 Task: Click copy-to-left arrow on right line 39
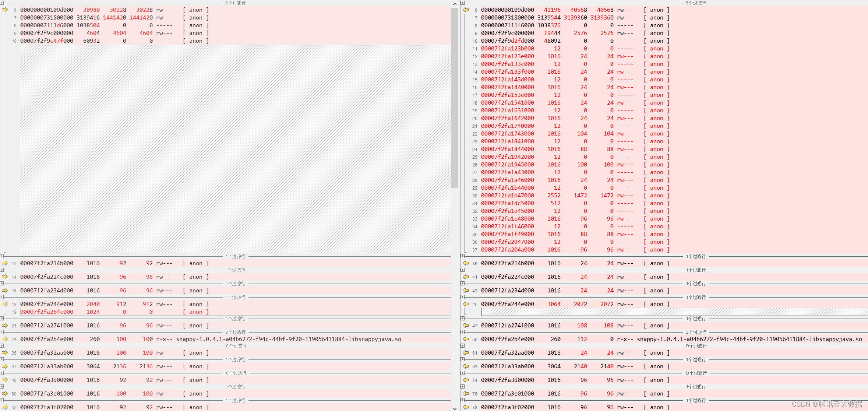pos(466,263)
